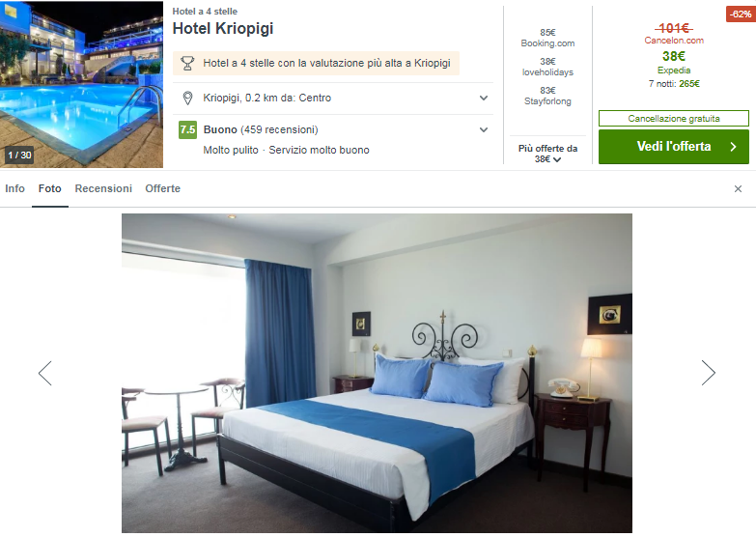756x537 pixels.
Task: Close the photo panel with X
Action: pyautogui.click(x=738, y=189)
